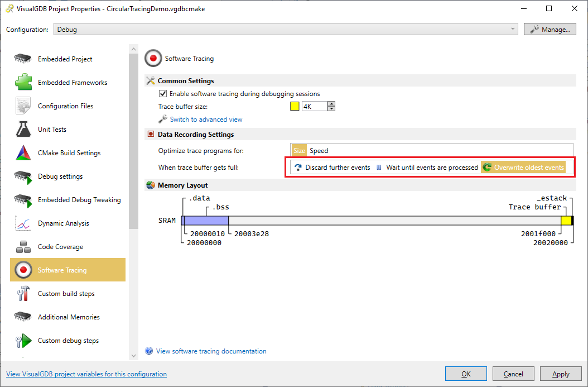Viewport: 588px width, 387px height.
Task: Click the Data Recording Settings record icon
Action: tap(151, 134)
